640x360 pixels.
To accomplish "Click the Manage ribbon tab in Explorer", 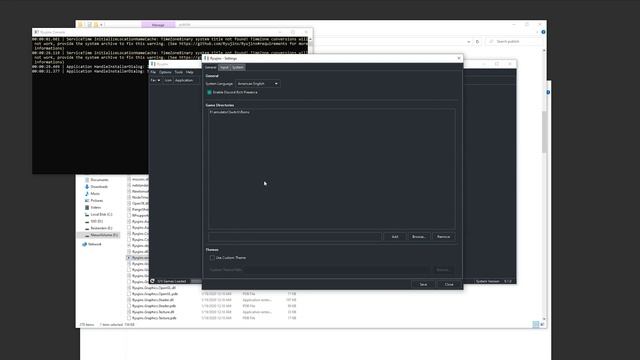I will pos(158,25).
